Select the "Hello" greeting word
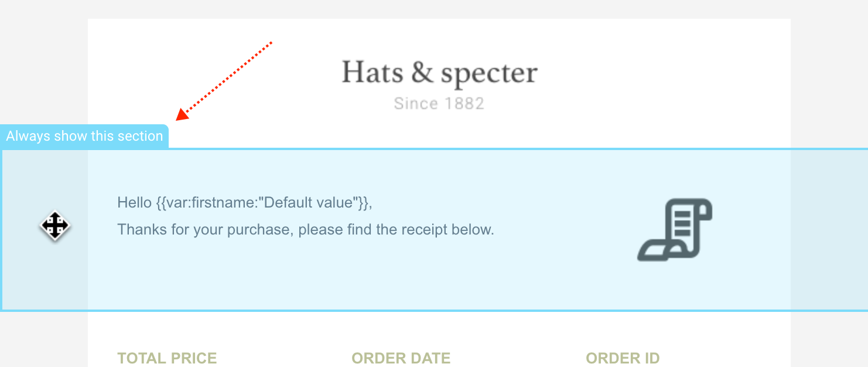This screenshot has height=367, width=868. pyautogui.click(x=135, y=203)
